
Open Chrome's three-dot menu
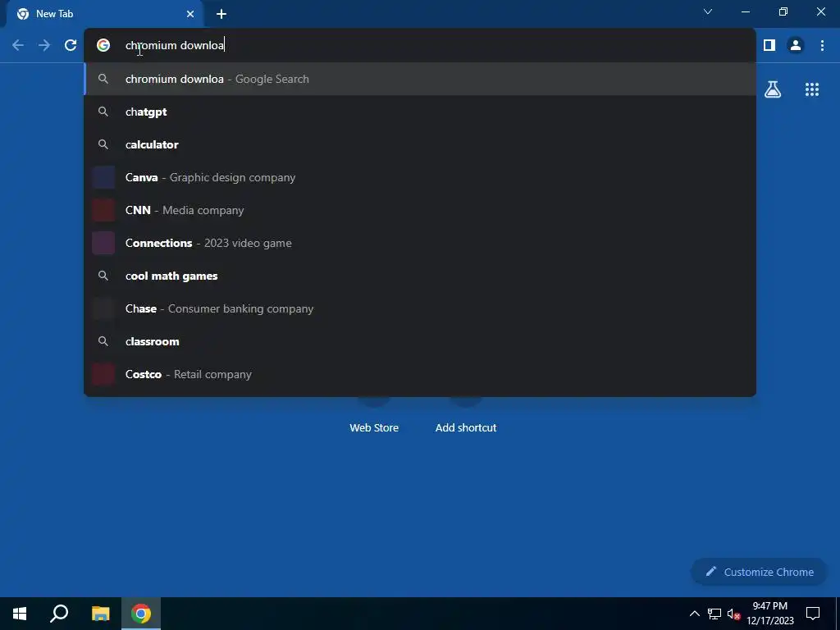822,45
